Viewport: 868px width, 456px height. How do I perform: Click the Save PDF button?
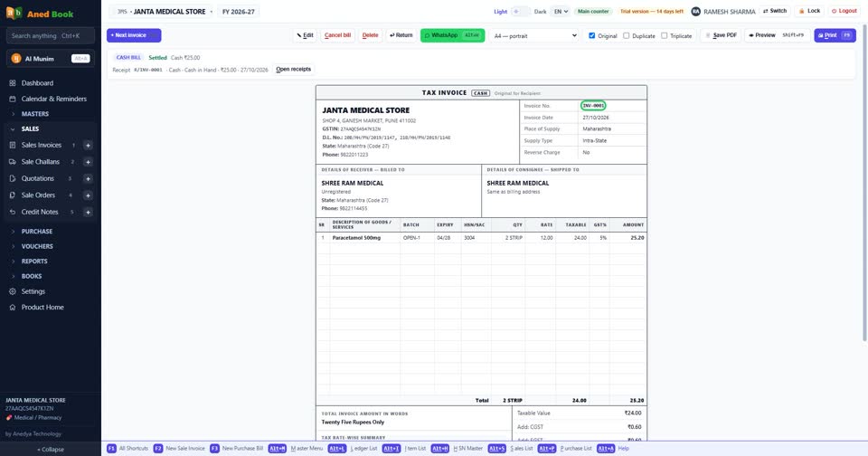pyautogui.click(x=722, y=35)
